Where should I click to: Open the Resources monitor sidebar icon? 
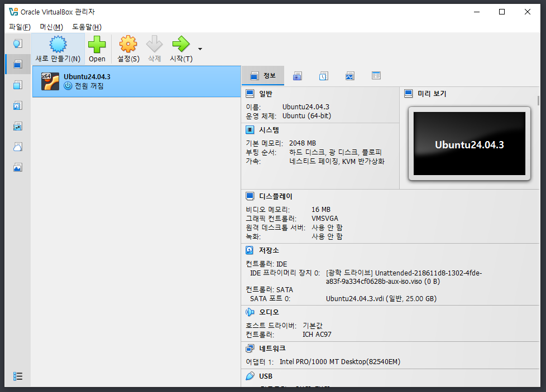pyautogui.click(x=18, y=168)
